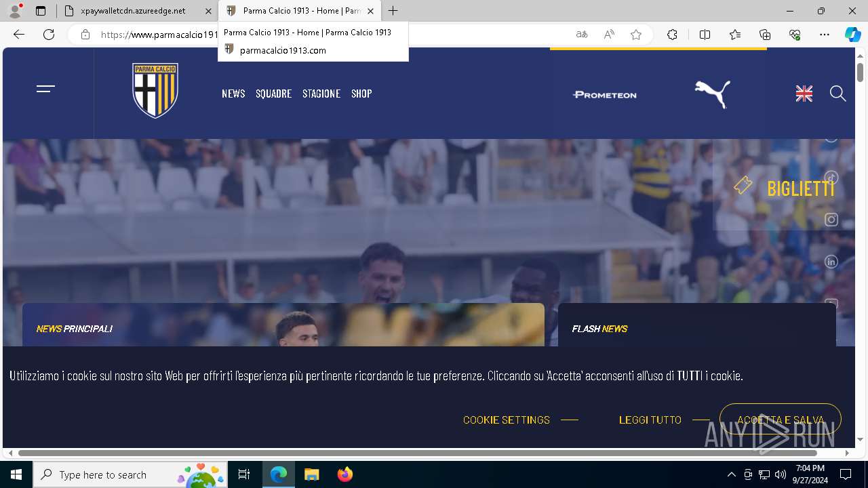
Task: Click LEGGI TUTTO cookie link
Action: [x=650, y=420]
